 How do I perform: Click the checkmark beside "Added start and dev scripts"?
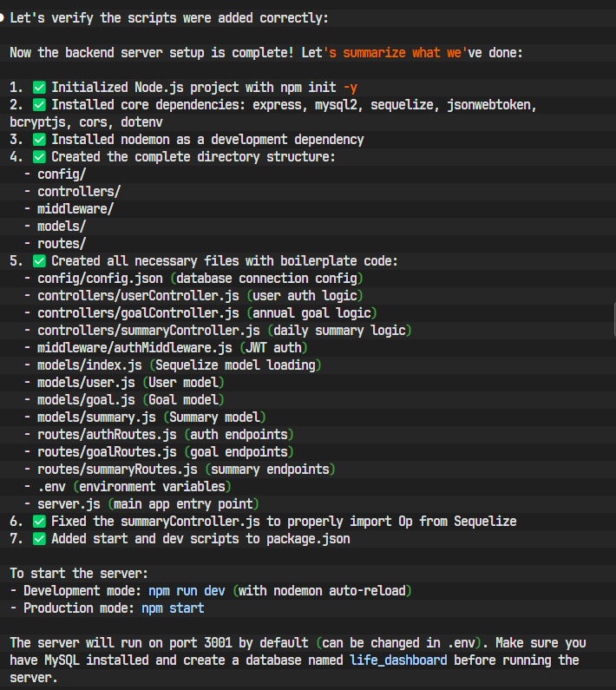point(39,539)
